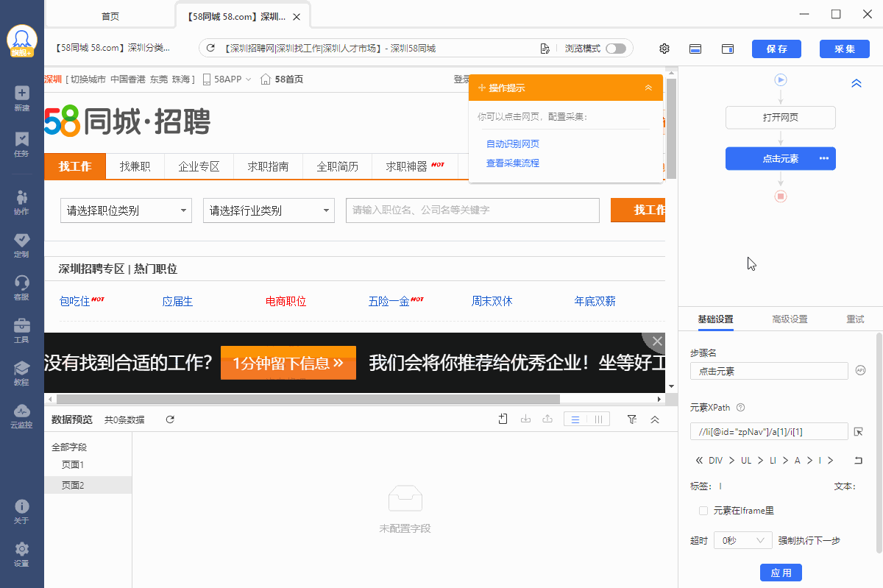Click the job keyword search input field
The image size is (883, 588).
472,210
